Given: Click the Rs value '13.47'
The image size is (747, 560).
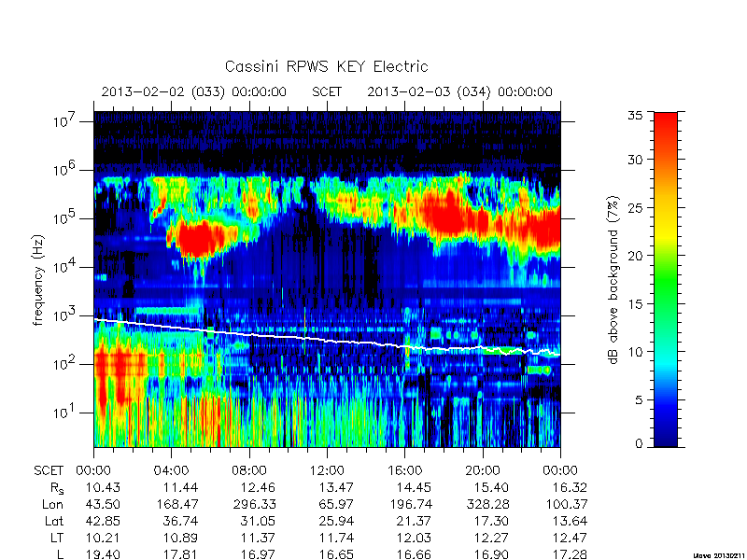Looking at the screenshot, I should coord(336,487).
